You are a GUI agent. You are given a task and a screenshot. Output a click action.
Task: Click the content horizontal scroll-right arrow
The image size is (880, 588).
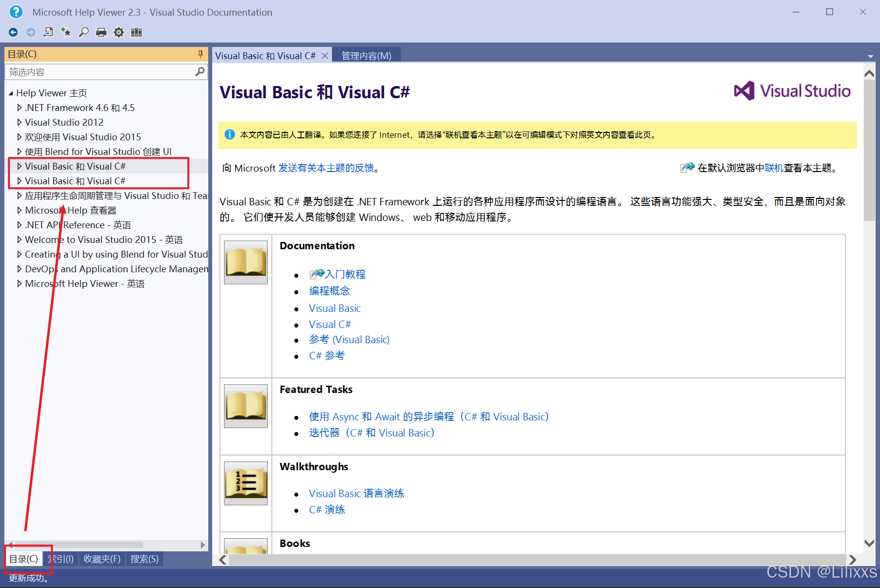853,560
